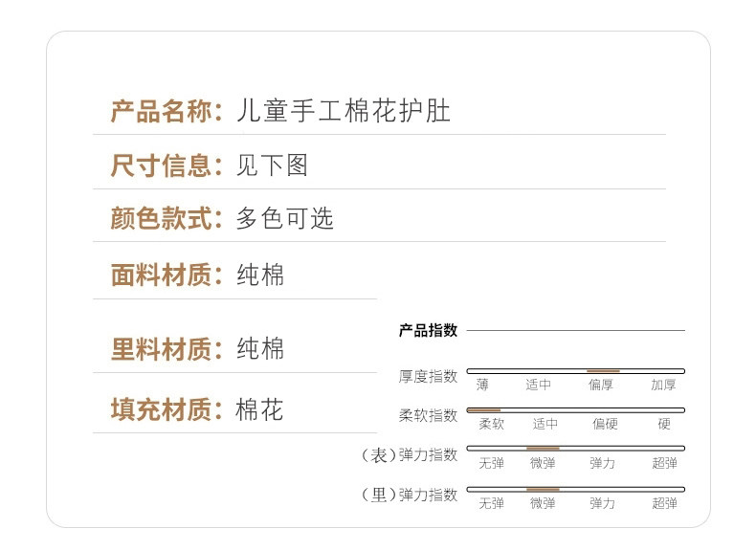
Task: Choose 薄 on the thickness scale
Action: coord(481,386)
